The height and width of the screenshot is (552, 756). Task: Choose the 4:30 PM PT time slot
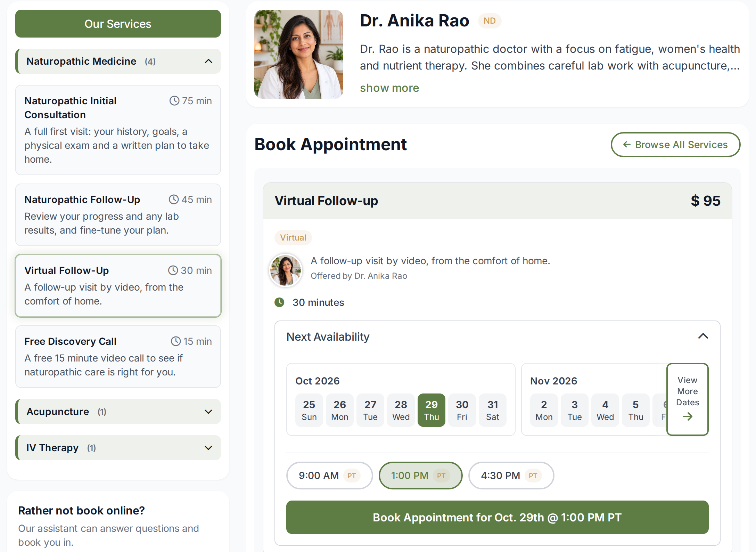coord(511,476)
